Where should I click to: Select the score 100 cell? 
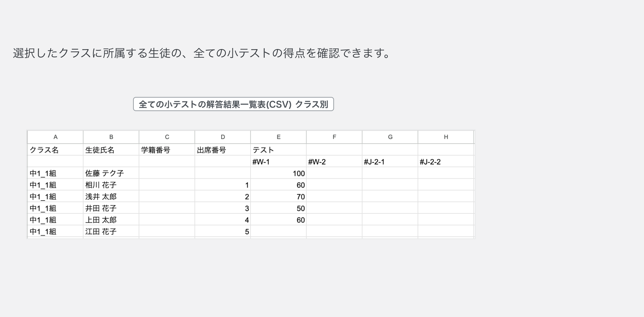coord(298,173)
